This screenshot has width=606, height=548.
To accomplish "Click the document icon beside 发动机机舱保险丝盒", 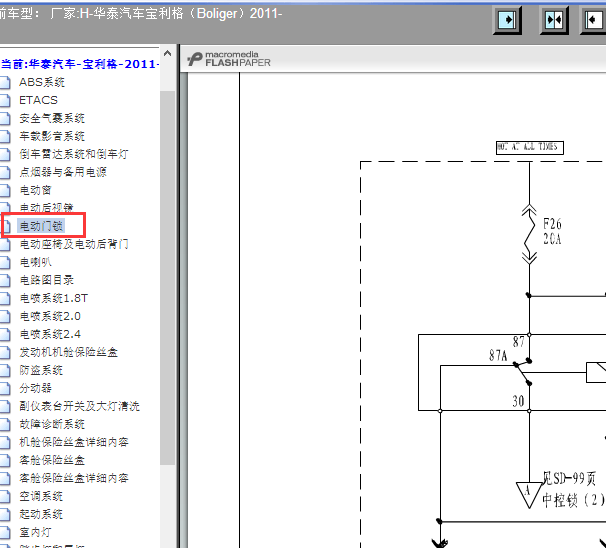I will click(5, 352).
